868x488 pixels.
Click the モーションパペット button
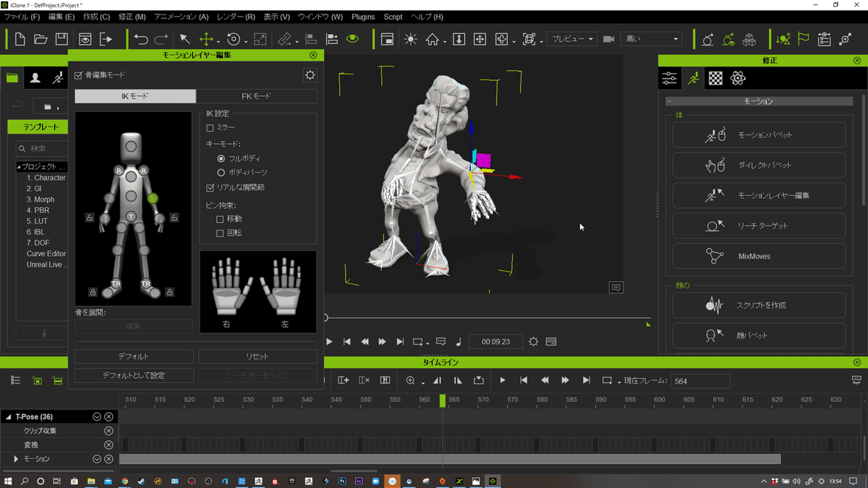click(x=759, y=135)
